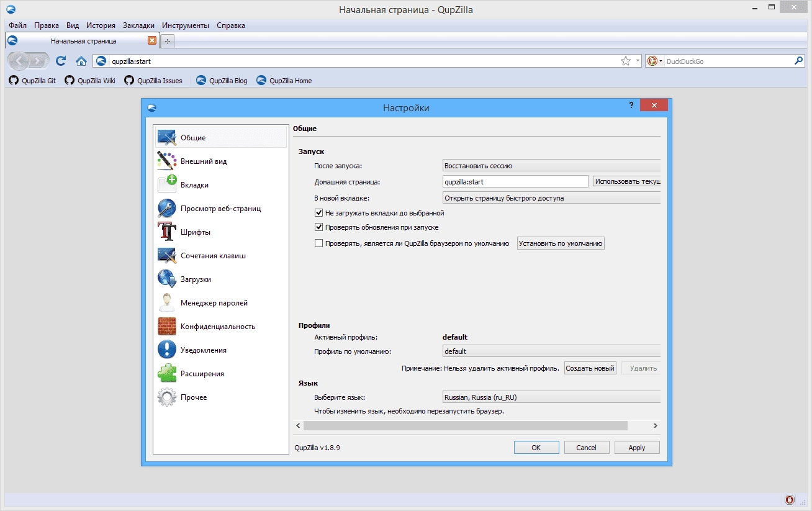This screenshot has height=511, width=812.
Task: Click the site icon in address bar
Action: click(x=101, y=61)
